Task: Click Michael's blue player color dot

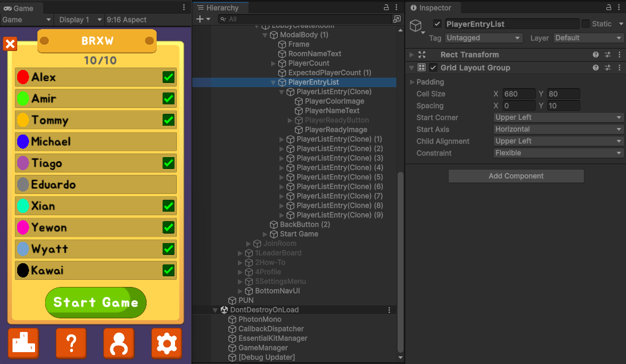Action: (23, 142)
